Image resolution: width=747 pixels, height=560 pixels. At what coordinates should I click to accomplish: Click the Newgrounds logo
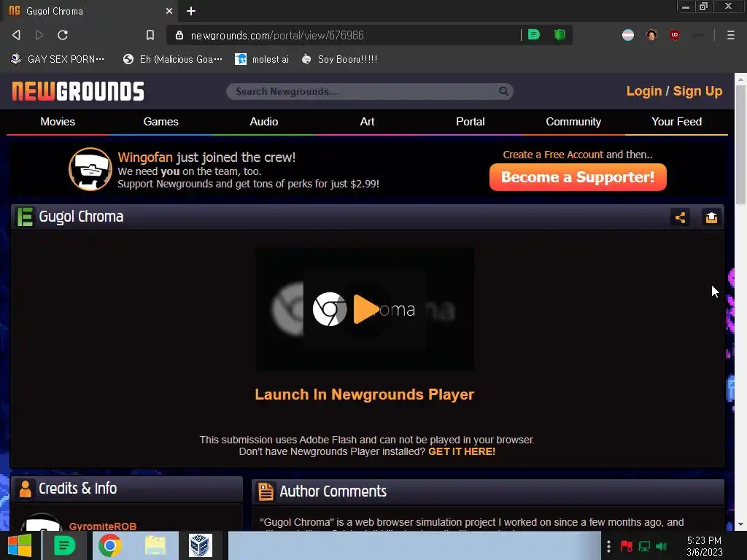pos(78,91)
